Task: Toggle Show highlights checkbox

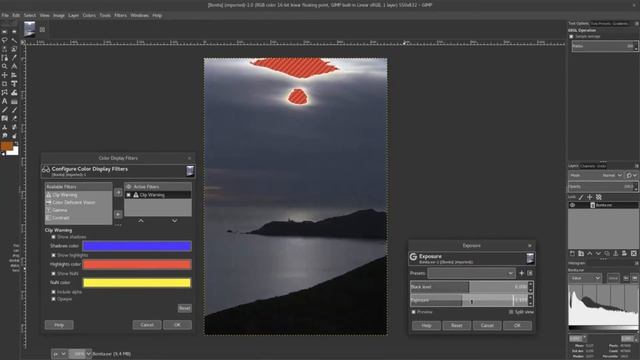Action: tap(53, 255)
